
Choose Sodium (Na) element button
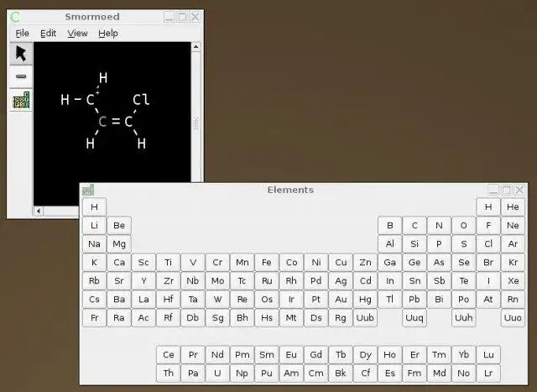pyautogui.click(x=94, y=244)
